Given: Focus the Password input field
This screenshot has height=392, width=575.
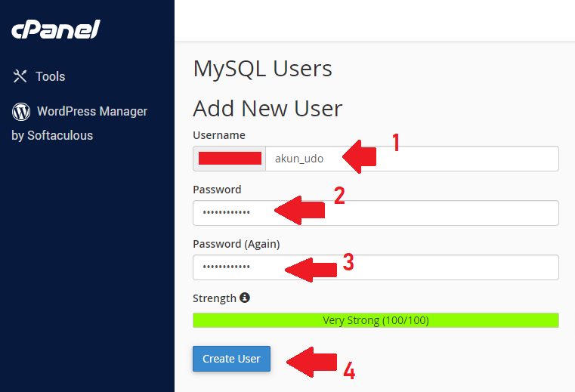Looking at the screenshot, I should (x=376, y=213).
